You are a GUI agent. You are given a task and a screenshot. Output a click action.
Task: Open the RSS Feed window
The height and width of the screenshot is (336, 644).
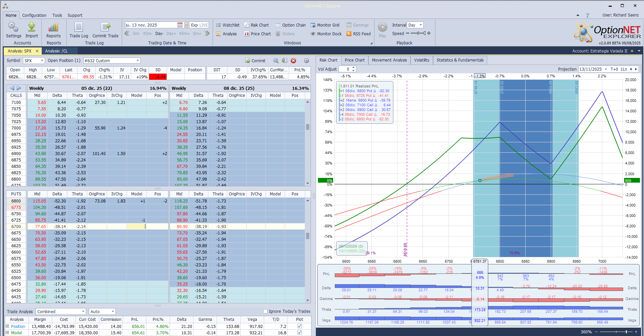(359, 34)
